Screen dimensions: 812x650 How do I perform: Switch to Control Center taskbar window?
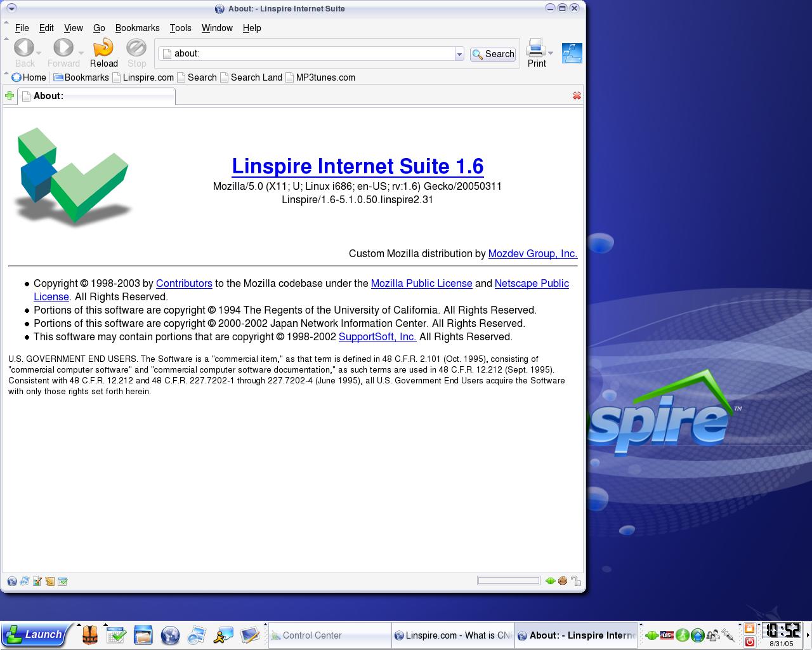coord(329,635)
